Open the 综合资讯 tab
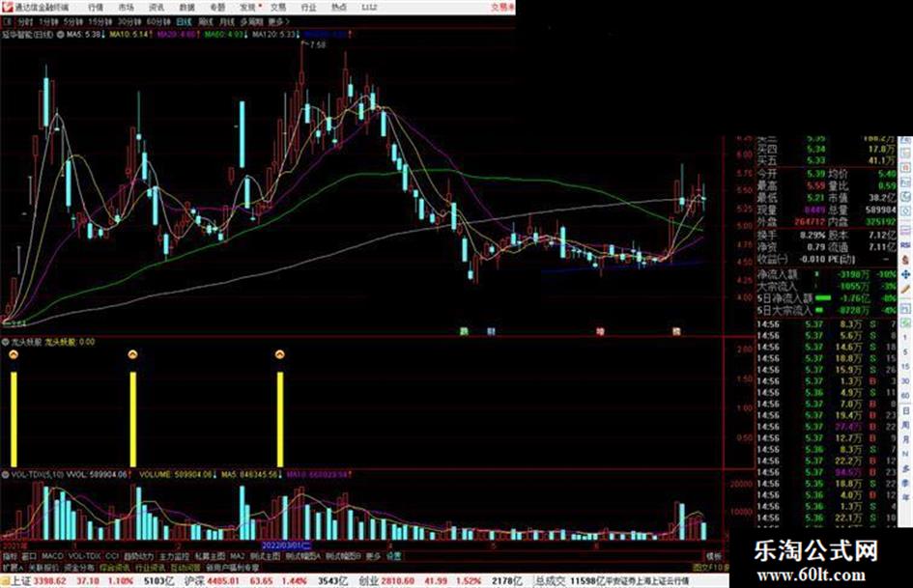Image resolution: width=913 pixels, height=588 pixels. pos(115,567)
